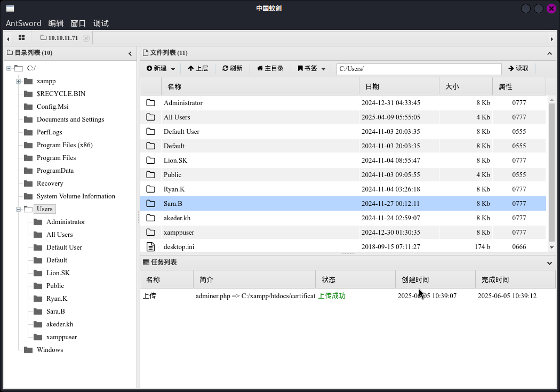Sort files by 日期 column header
The width and height of the screenshot is (560, 392).
pyautogui.click(x=399, y=86)
